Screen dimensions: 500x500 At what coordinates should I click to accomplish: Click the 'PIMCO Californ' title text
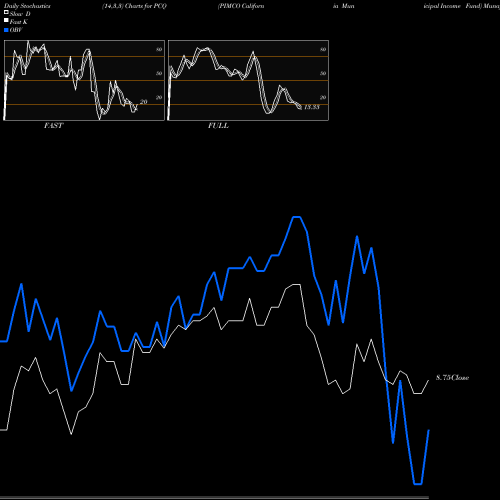(241, 6)
